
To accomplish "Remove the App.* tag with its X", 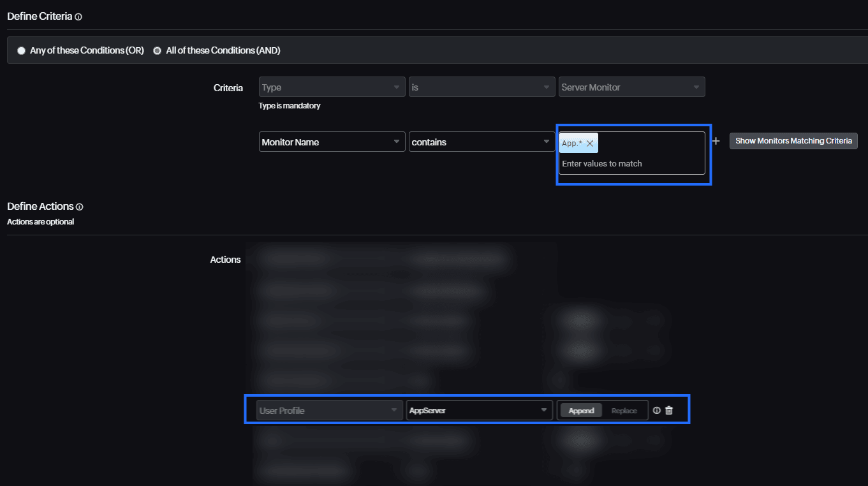I will pos(590,144).
